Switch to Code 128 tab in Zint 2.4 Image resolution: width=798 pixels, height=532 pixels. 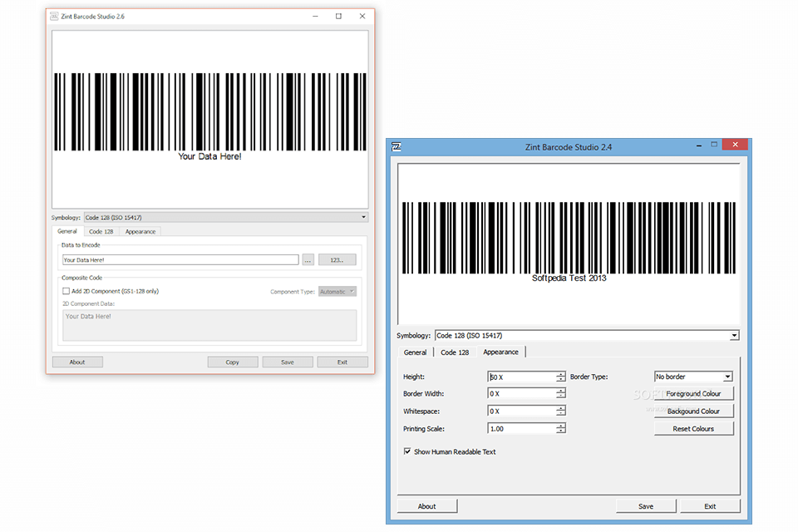coord(455,352)
